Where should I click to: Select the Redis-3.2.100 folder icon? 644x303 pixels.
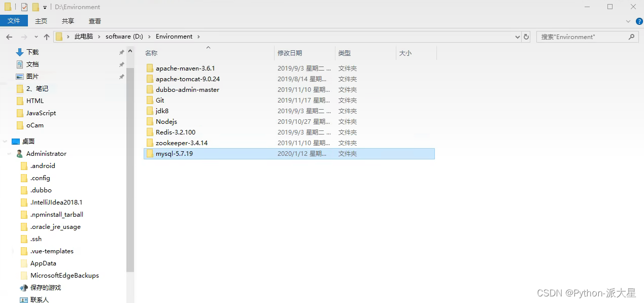pyautogui.click(x=150, y=132)
